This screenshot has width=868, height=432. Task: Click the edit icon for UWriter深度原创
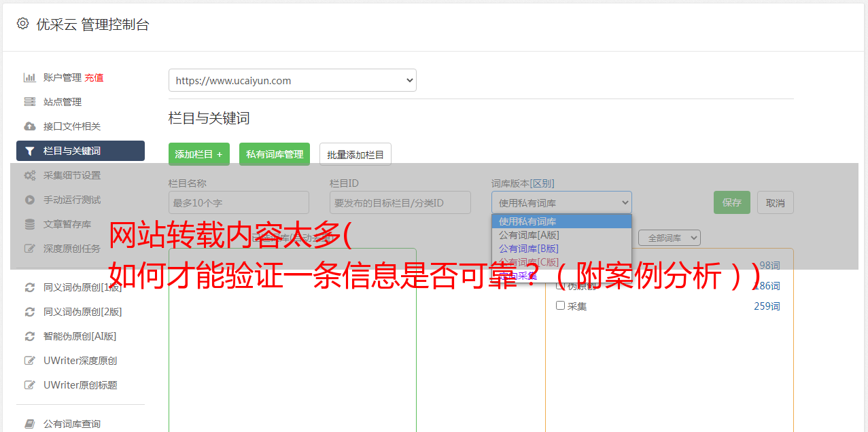click(29, 361)
